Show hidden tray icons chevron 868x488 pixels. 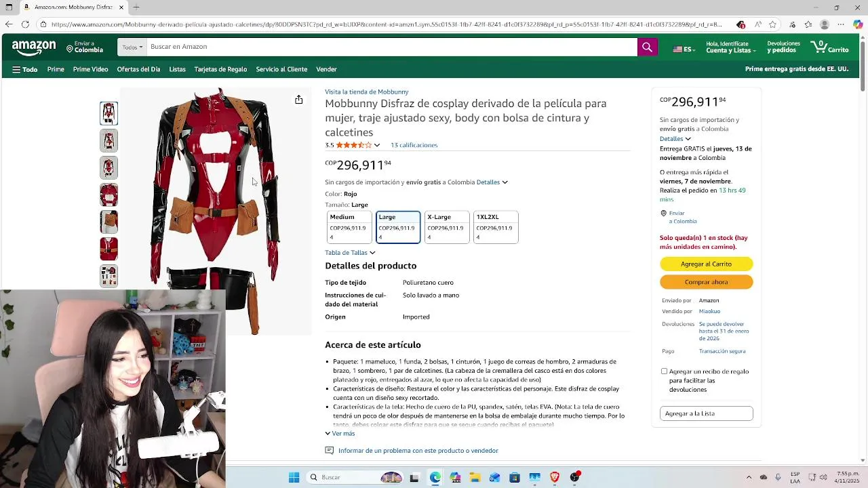(749, 477)
